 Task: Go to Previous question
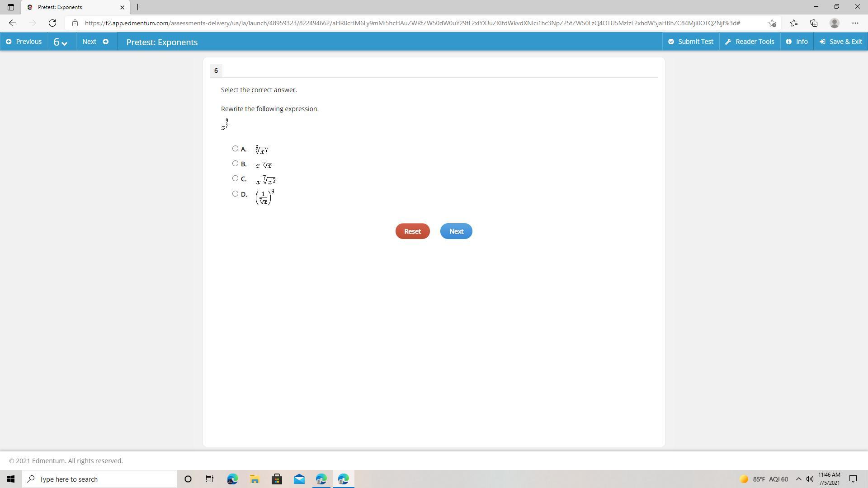(x=24, y=42)
